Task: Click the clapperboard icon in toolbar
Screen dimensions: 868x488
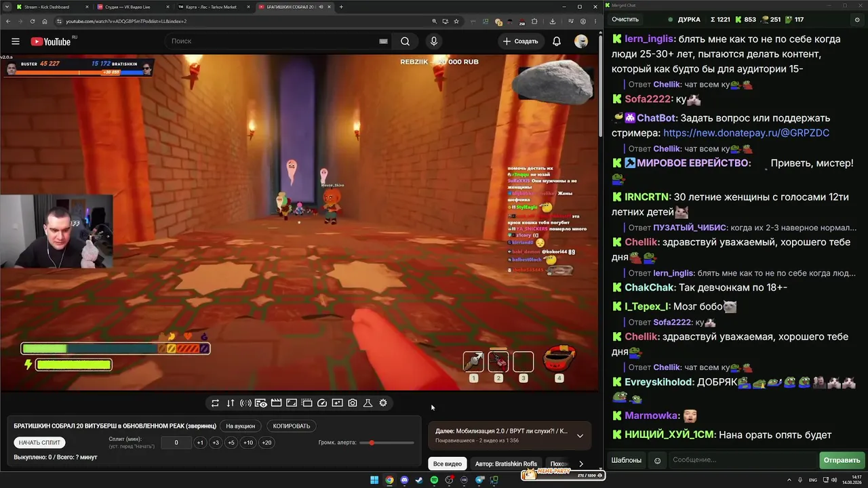Action: pos(276,403)
